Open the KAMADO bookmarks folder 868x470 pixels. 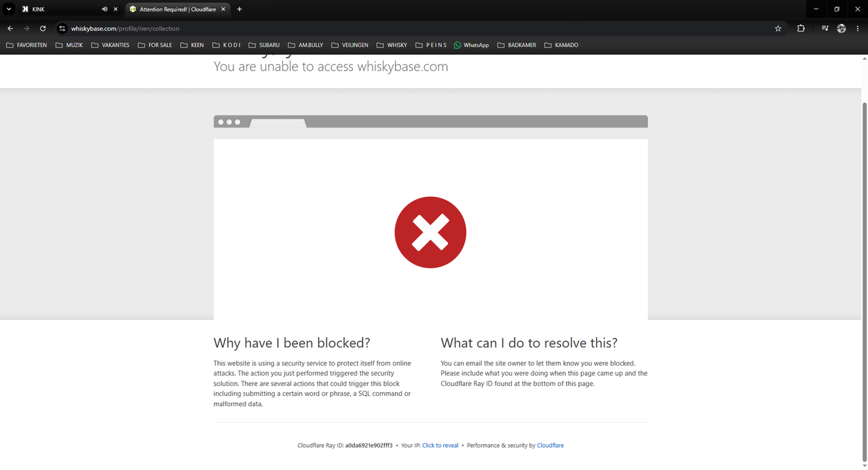pos(561,45)
